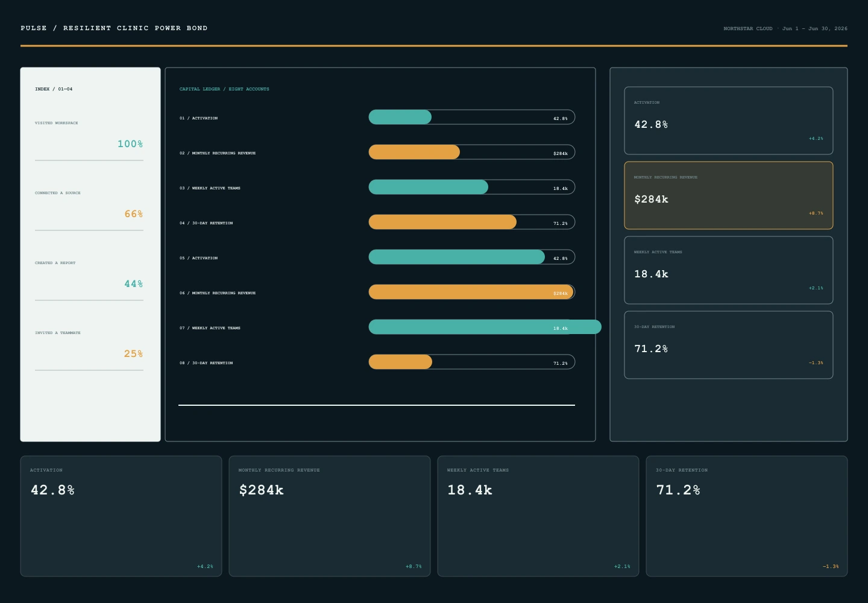Click the "Pulse / Resilient Clinic Power Bond" title
The width and height of the screenshot is (868, 603).
click(114, 28)
